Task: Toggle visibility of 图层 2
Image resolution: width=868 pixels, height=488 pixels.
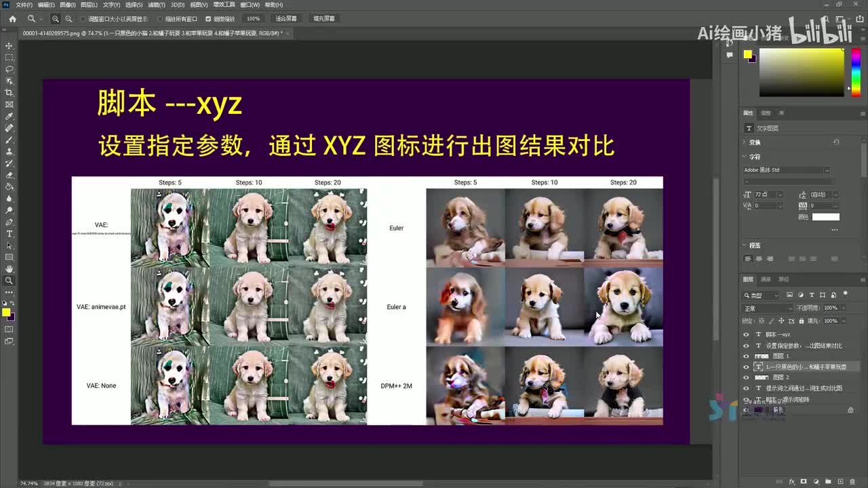Action: [747, 378]
